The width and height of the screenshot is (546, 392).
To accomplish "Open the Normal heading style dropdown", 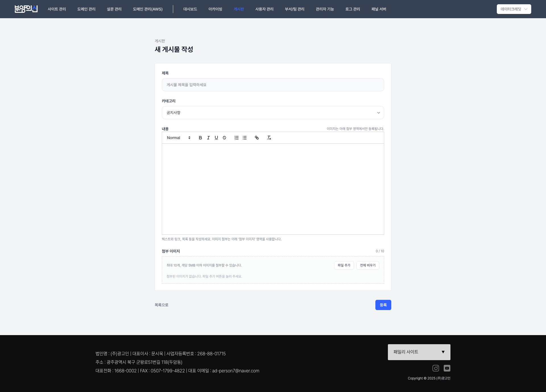I will tap(178, 138).
